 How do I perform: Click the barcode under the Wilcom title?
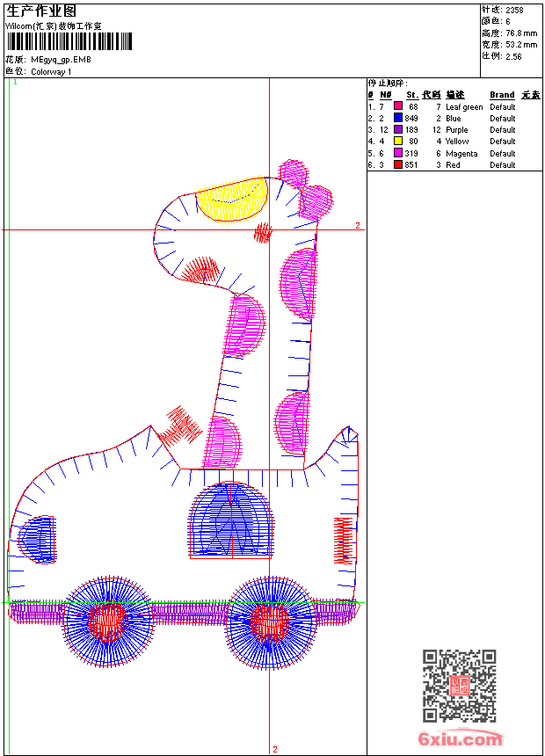point(69,41)
